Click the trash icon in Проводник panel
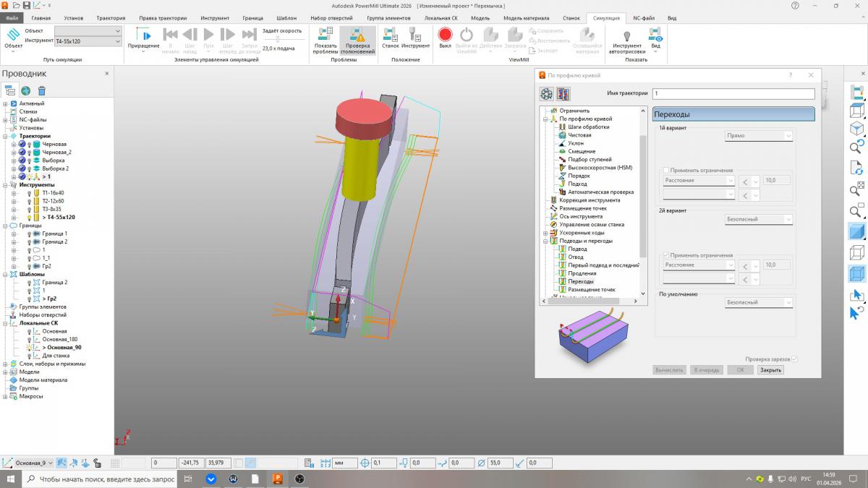The image size is (868, 488). (42, 90)
